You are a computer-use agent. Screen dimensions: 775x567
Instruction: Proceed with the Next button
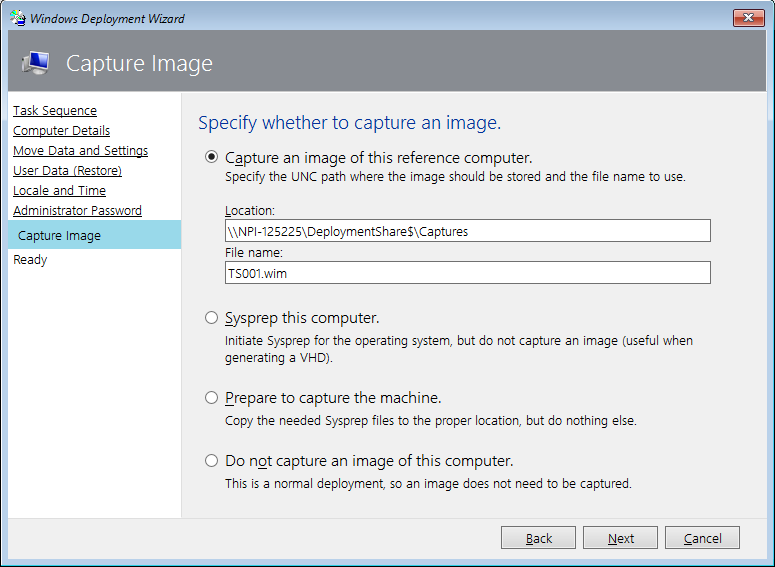click(620, 538)
